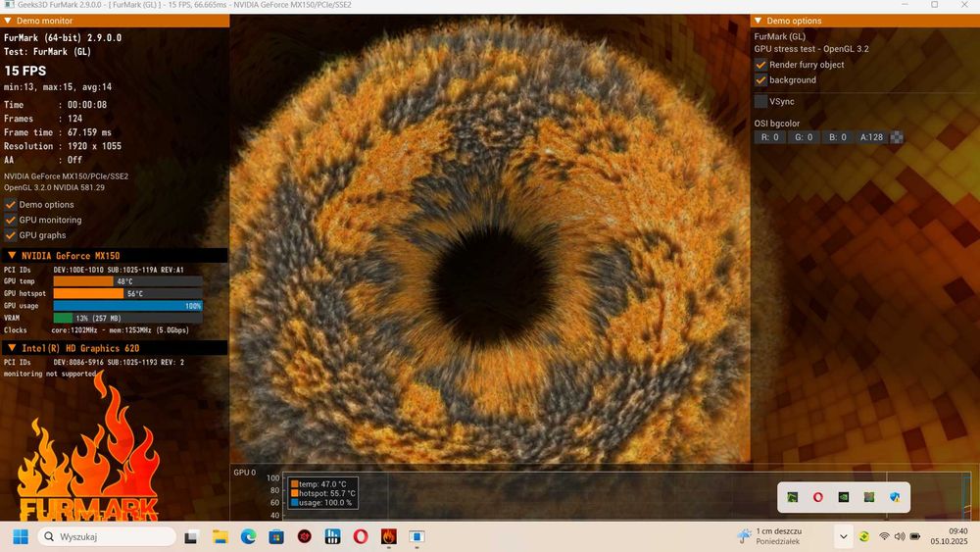This screenshot has width=980, height=552.
Task: Open Microsoft Store from the taskbar
Action: (x=276, y=536)
